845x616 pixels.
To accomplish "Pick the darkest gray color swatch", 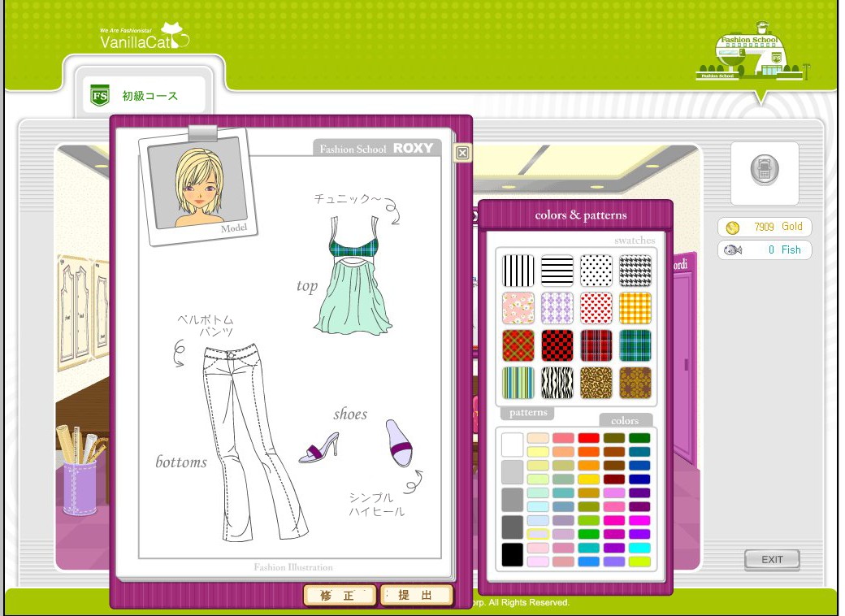I will click(512, 527).
